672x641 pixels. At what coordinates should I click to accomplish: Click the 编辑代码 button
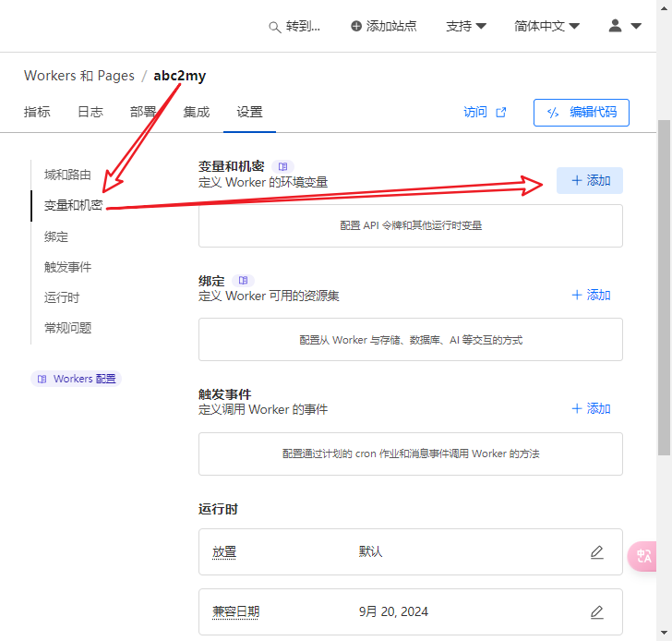[x=581, y=112]
